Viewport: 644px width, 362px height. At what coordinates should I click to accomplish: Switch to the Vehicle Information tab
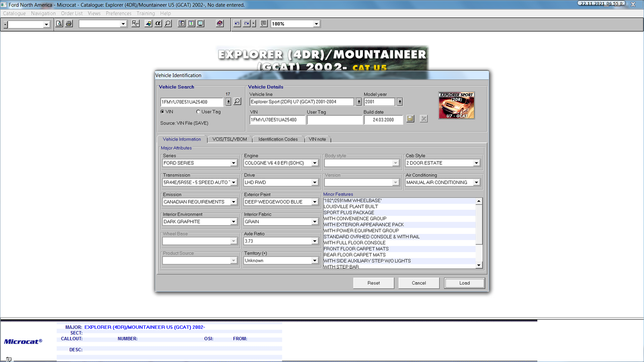click(x=182, y=139)
